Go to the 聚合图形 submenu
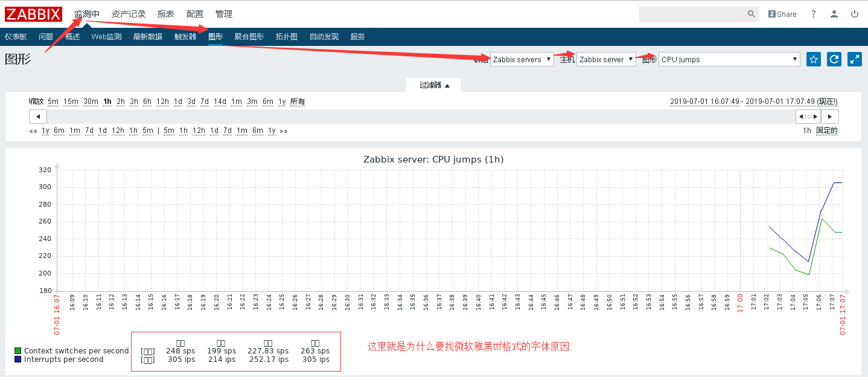The width and height of the screenshot is (868, 377). (x=249, y=37)
